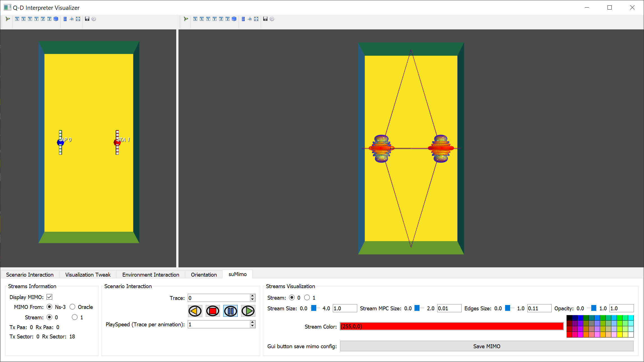Switch to the Visualization Tweak tab
The width and height of the screenshot is (644, 362).
(x=88, y=274)
